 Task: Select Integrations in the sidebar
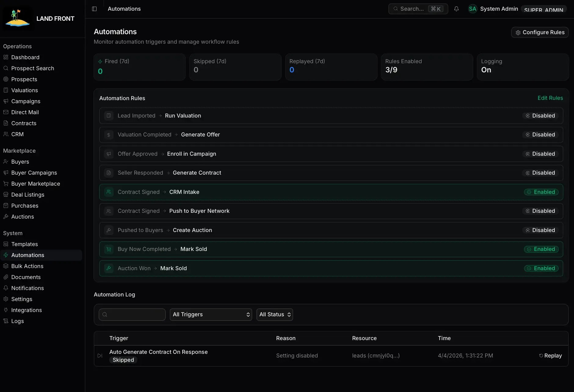point(41,310)
